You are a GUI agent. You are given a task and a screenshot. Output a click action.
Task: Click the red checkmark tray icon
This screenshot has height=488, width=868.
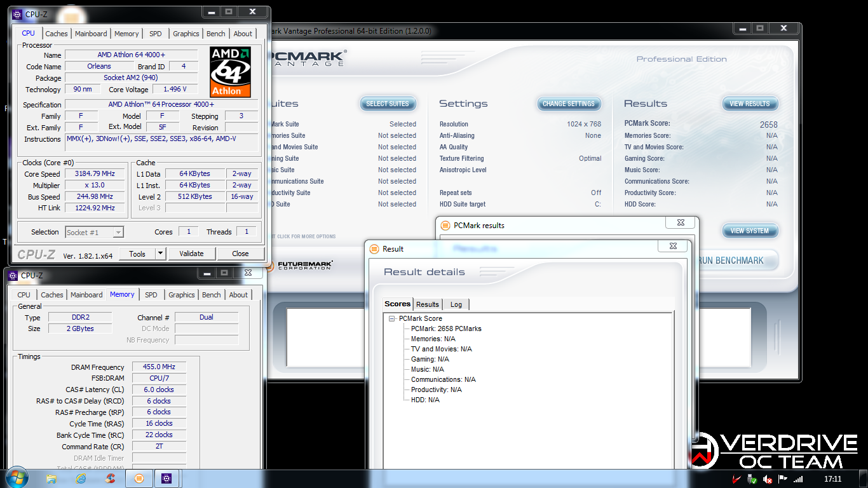[736, 479]
